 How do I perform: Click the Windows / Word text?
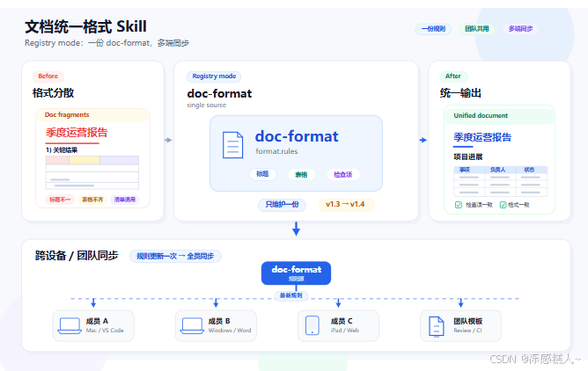coord(230,331)
